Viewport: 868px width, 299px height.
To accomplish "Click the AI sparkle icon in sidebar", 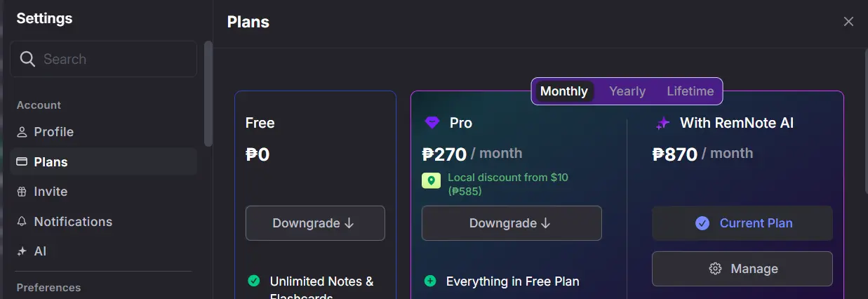I will tap(22, 251).
